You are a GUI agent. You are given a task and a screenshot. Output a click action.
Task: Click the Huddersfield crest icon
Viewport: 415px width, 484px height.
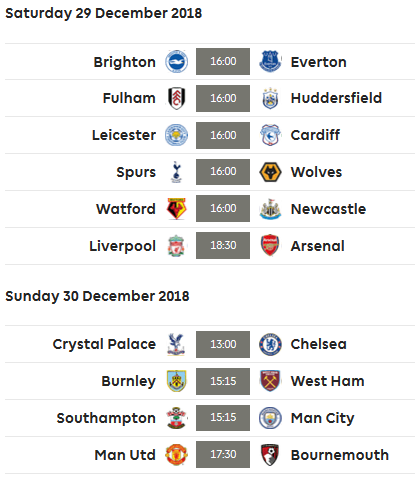pos(270,98)
